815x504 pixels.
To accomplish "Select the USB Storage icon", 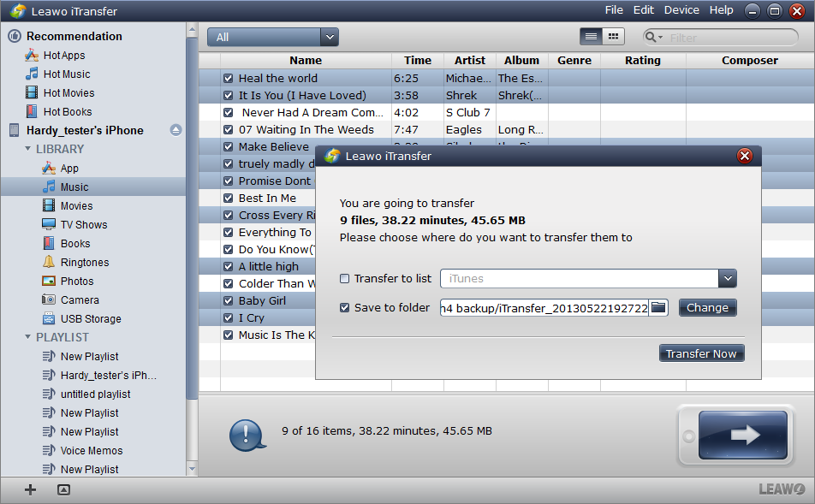I will pos(49,318).
